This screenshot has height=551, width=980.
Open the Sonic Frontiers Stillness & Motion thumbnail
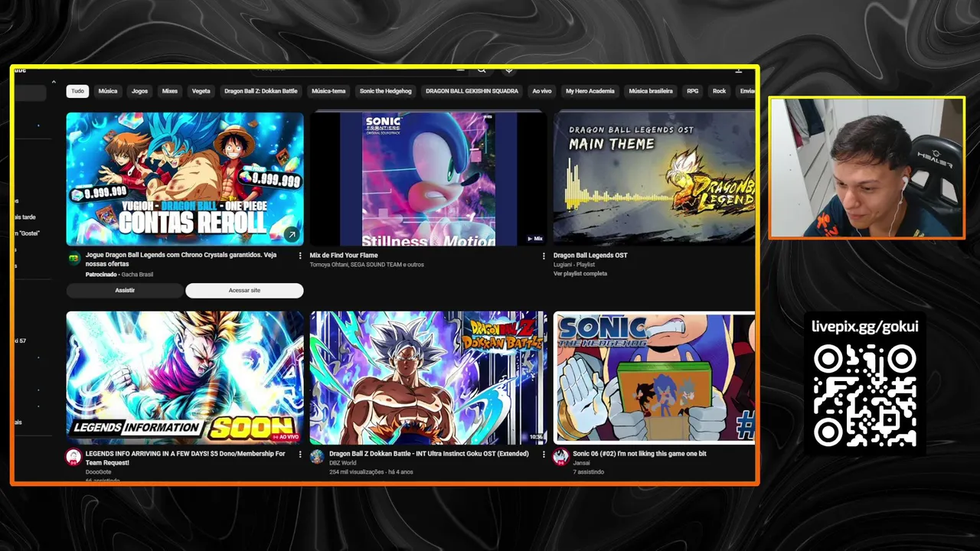coord(429,179)
